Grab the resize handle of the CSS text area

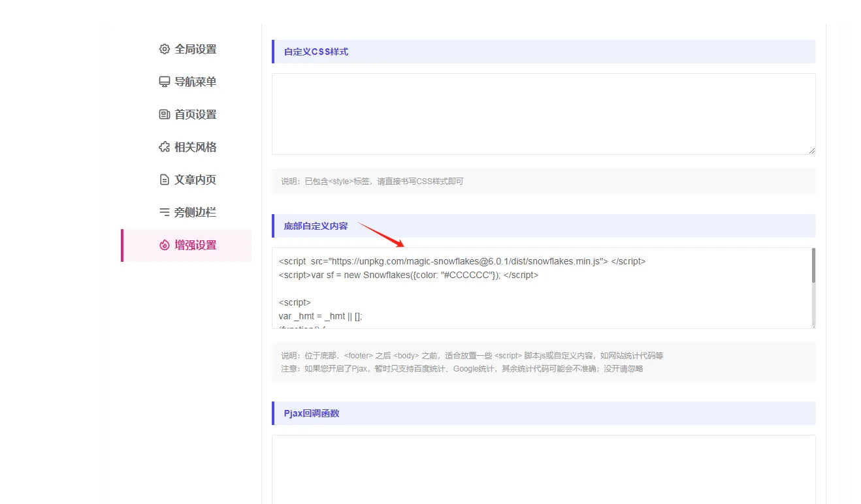812,151
